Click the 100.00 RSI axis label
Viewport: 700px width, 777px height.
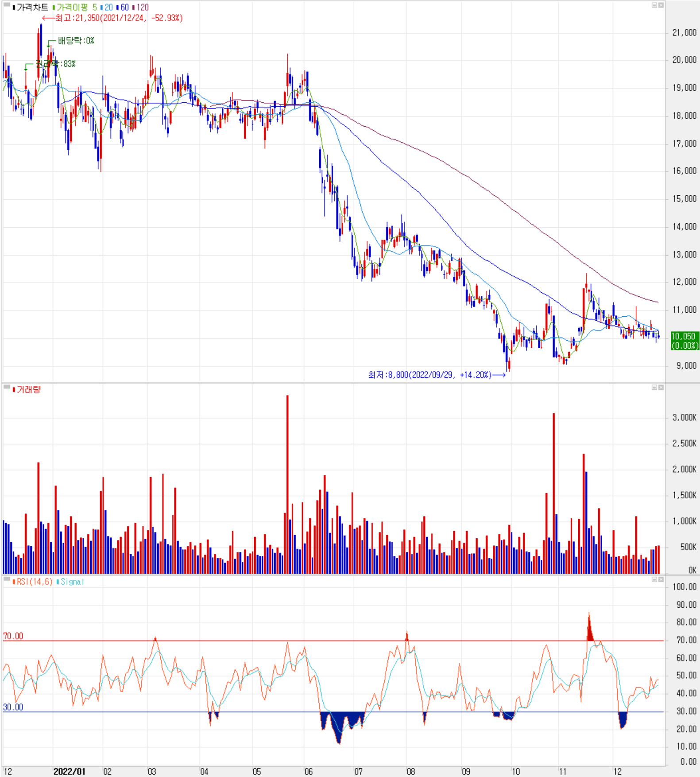[685, 587]
